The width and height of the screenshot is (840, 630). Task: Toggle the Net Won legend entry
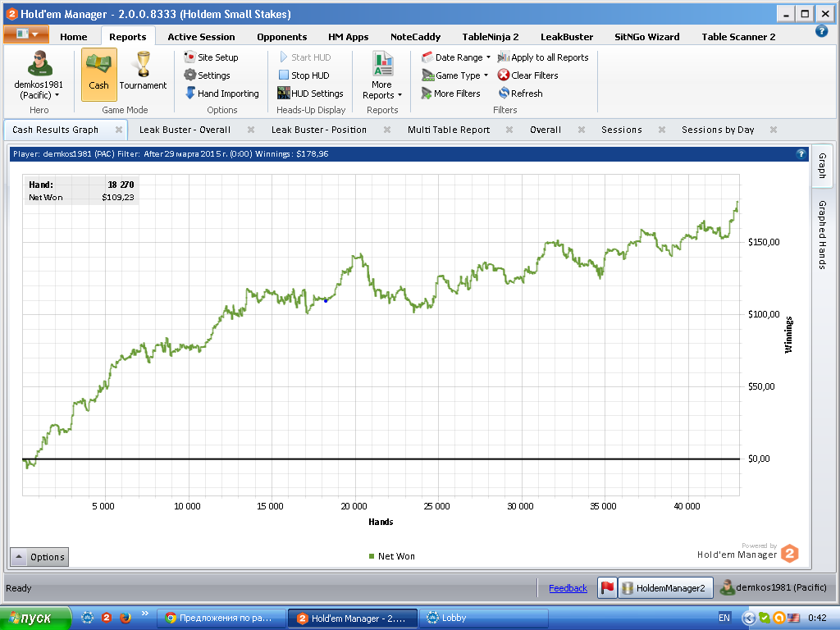tap(391, 556)
